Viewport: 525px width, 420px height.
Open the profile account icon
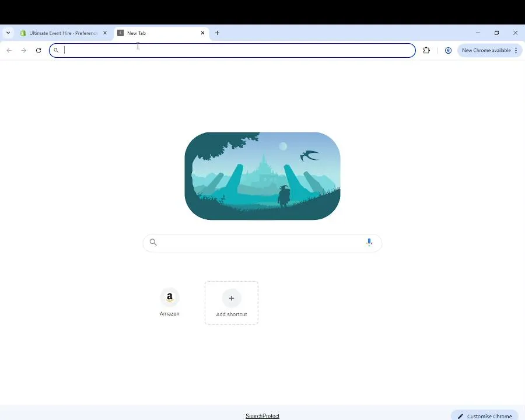pos(448,50)
